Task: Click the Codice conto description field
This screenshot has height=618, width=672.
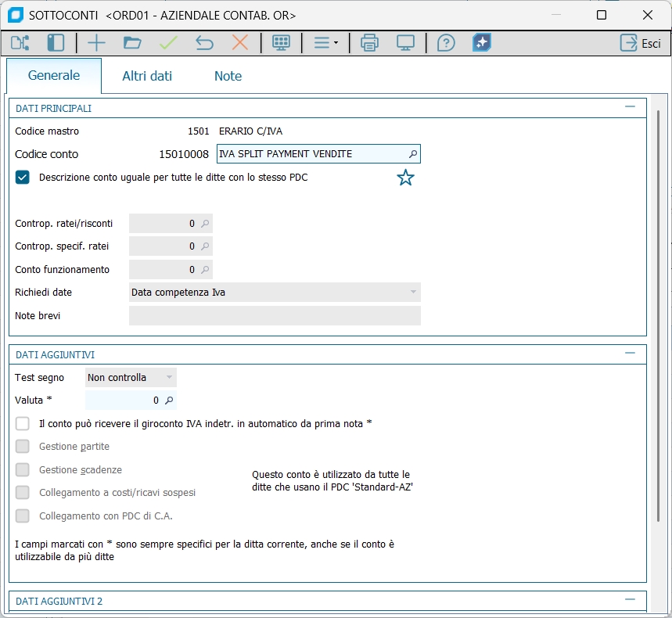Action: point(318,154)
